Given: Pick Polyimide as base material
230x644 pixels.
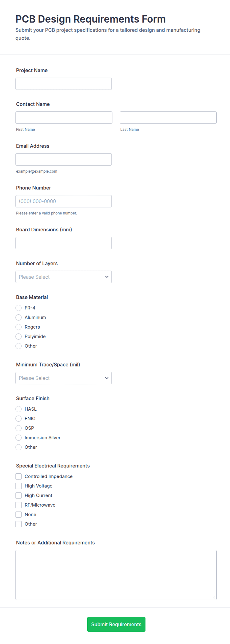Looking at the screenshot, I should coord(19,336).
